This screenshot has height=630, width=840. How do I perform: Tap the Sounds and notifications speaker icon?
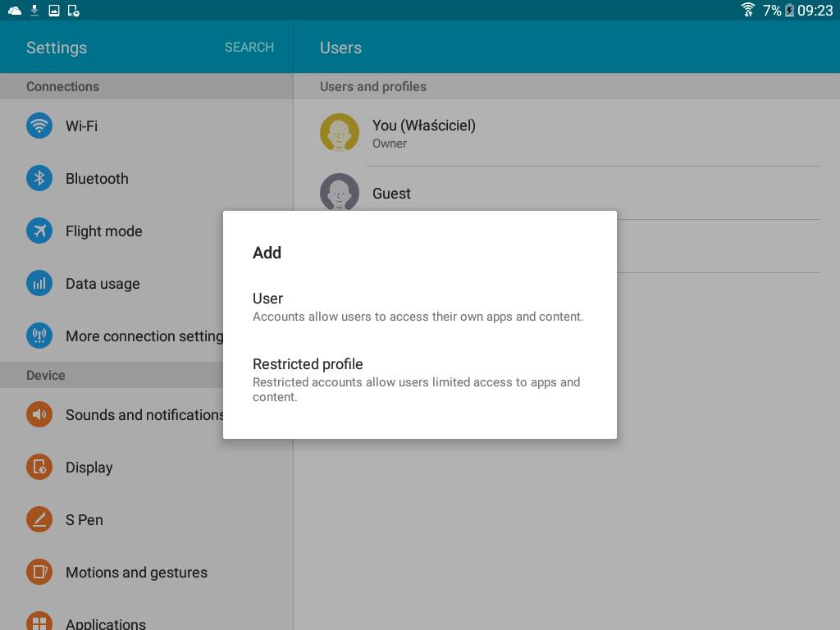pos(39,415)
